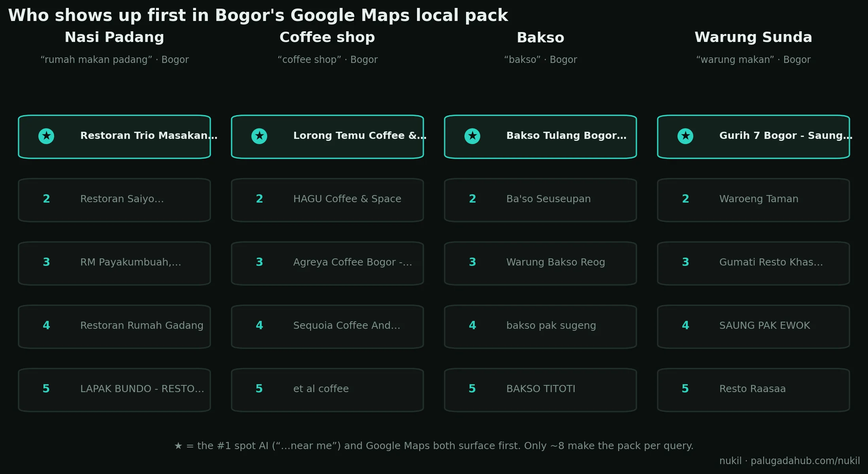Screen dimensions: 868x474
Task: Select the Restoran Trio Masakan top card
Action: point(114,137)
